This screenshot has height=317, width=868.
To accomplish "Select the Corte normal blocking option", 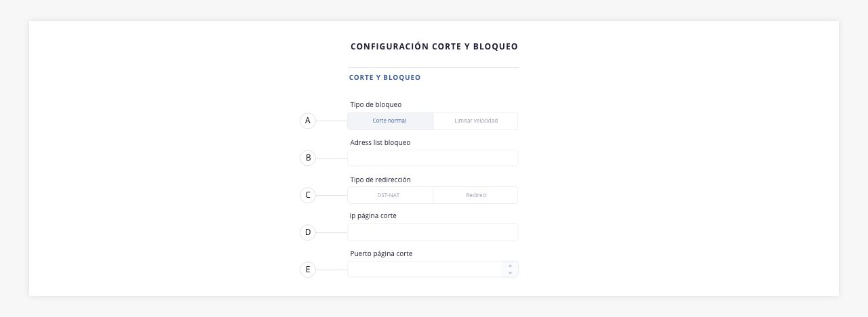I will [x=390, y=121].
